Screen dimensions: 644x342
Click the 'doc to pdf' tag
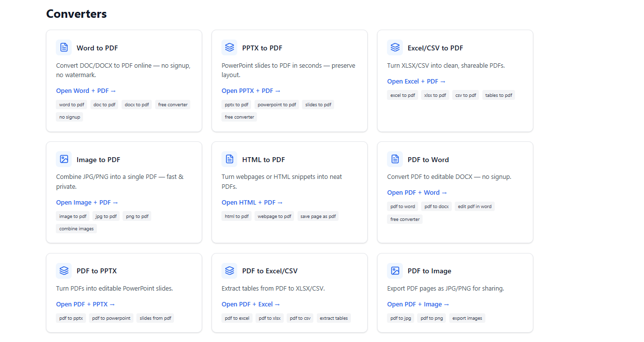pos(104,105)
